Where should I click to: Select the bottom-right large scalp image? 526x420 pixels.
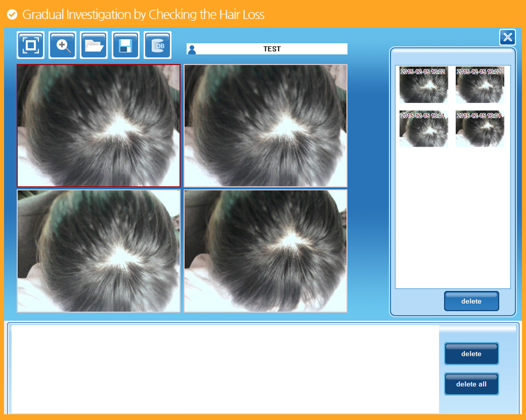pos(265,251)
